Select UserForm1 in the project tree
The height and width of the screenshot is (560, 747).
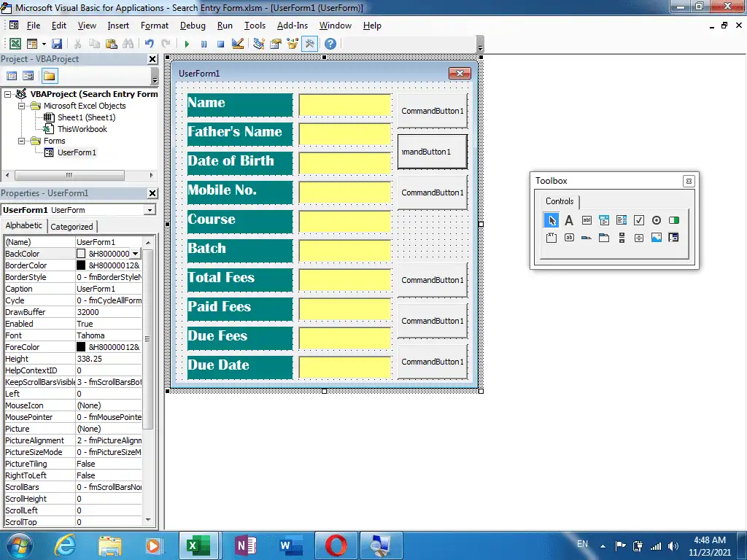point(77,152)
